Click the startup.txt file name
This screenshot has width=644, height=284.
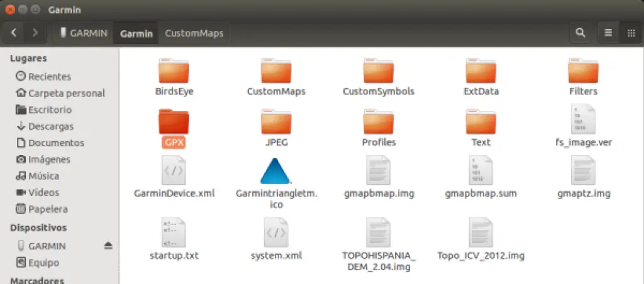coord(174,256)
